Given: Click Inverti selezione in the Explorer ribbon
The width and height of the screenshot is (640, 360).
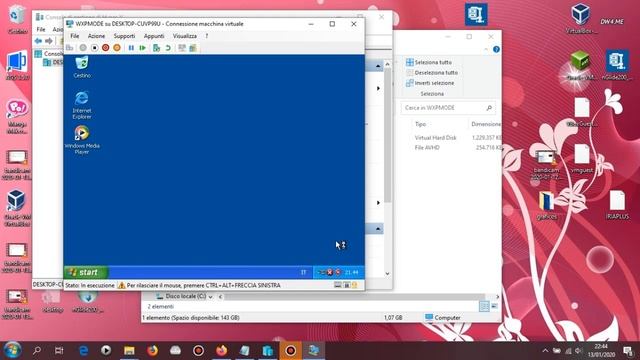Looking at the screenshot, I should coord(430,83).
